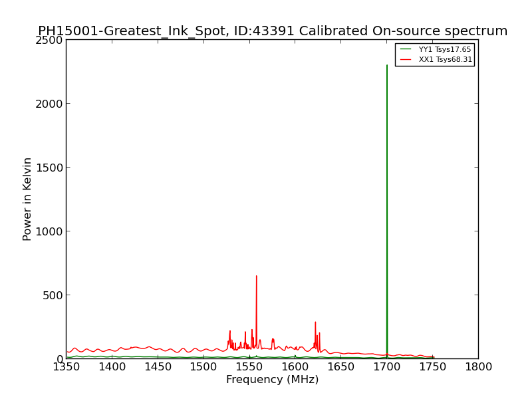
Task: Click x-axis tick label 1750
Action: (433, 367)
